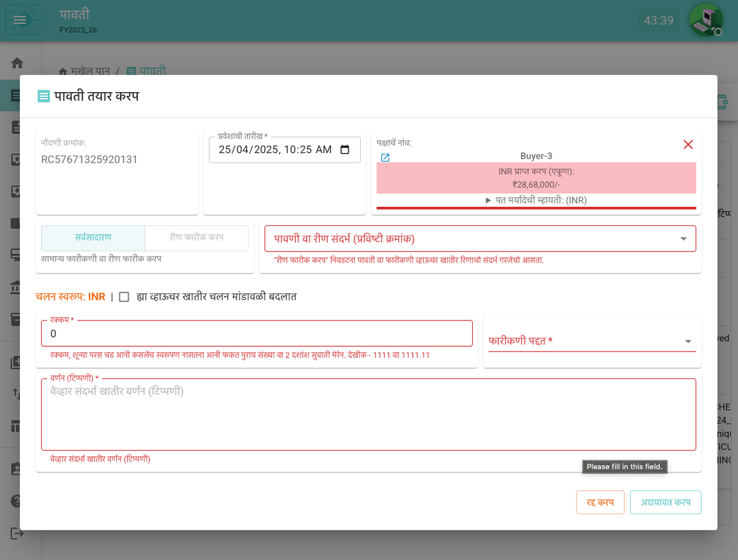Click the home icon in sidebar
This screenshot has width=738, height=560.
tap(17, 63)
